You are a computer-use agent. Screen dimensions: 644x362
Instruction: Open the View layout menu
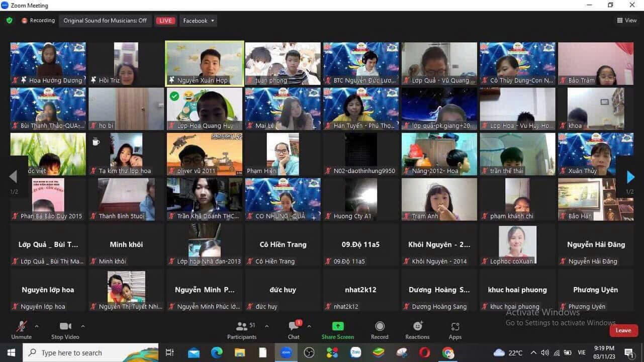[627, 21]
